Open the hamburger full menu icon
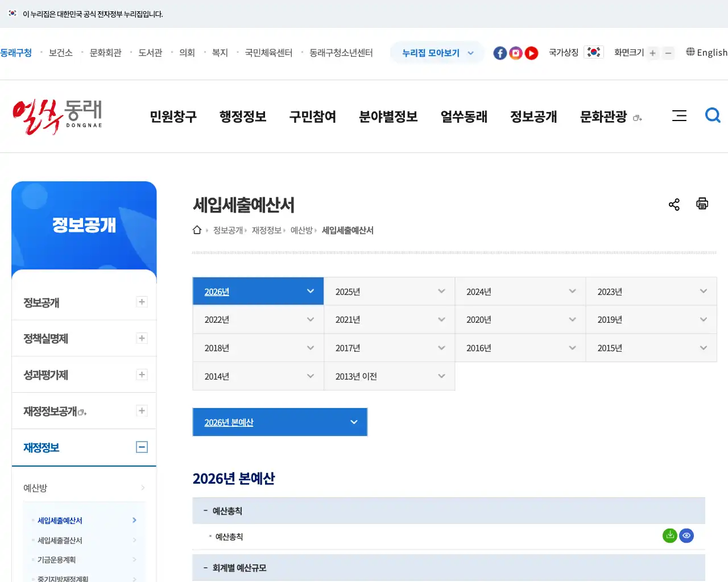Viewport: 728px width, 582px height. point(679,116)
